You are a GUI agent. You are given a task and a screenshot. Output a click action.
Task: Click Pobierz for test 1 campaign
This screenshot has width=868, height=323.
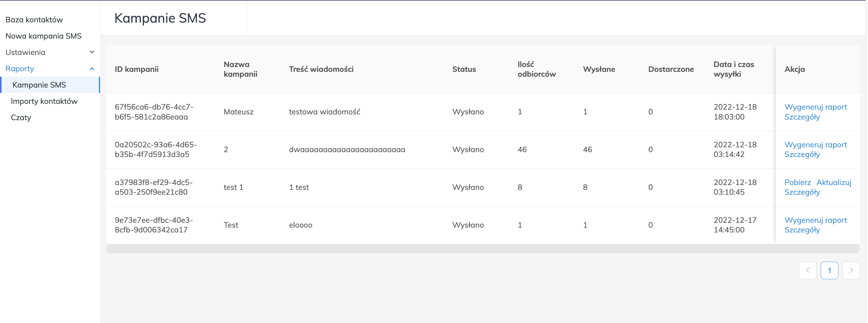click(x=797, y=182)
